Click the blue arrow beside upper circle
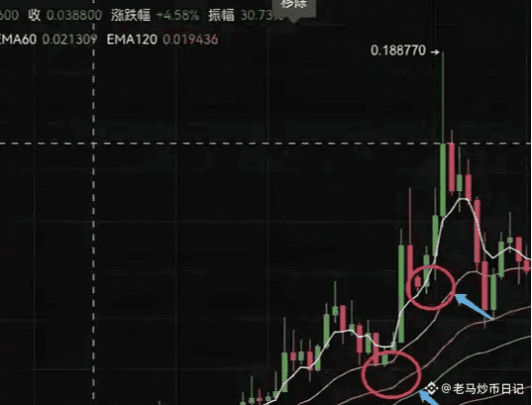Viewport: 532px width, 405px height. tap(475, 307)
